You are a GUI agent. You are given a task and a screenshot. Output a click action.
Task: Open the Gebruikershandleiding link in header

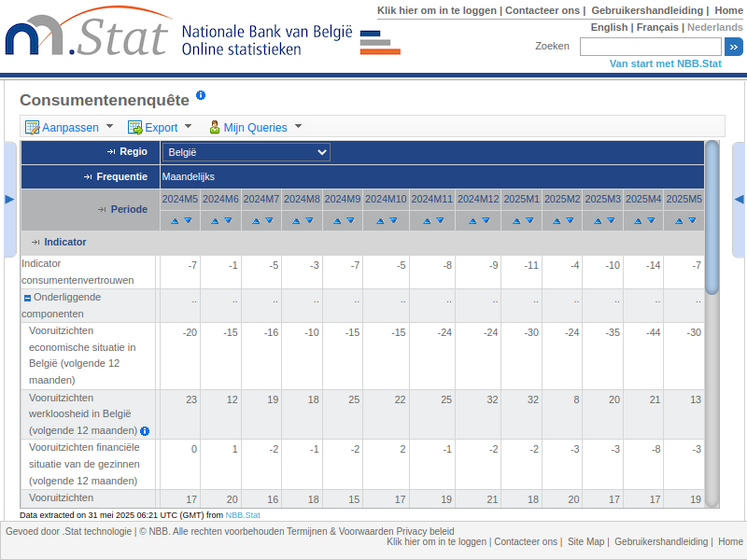(x=646, y=10)
